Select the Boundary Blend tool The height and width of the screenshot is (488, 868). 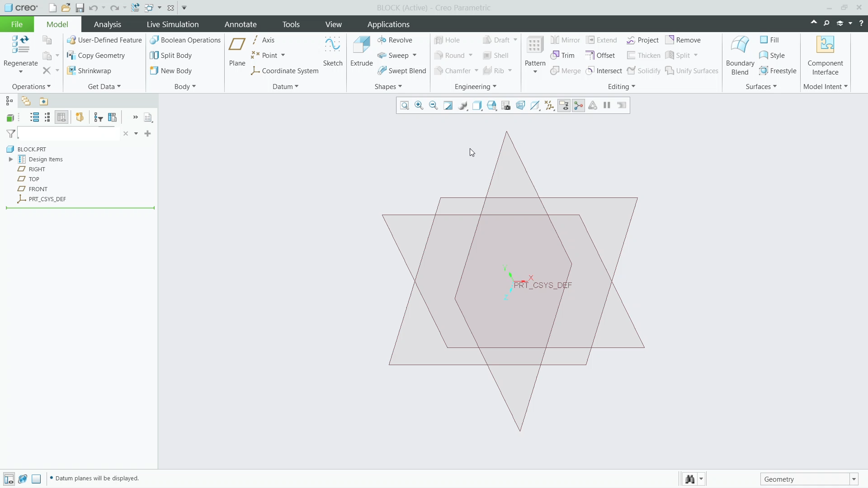coord(740,56)
